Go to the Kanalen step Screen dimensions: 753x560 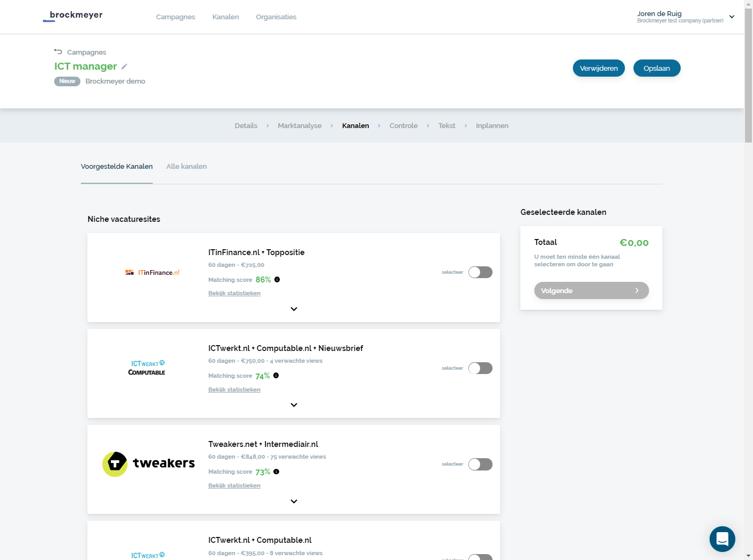click(x=356, y=125)
